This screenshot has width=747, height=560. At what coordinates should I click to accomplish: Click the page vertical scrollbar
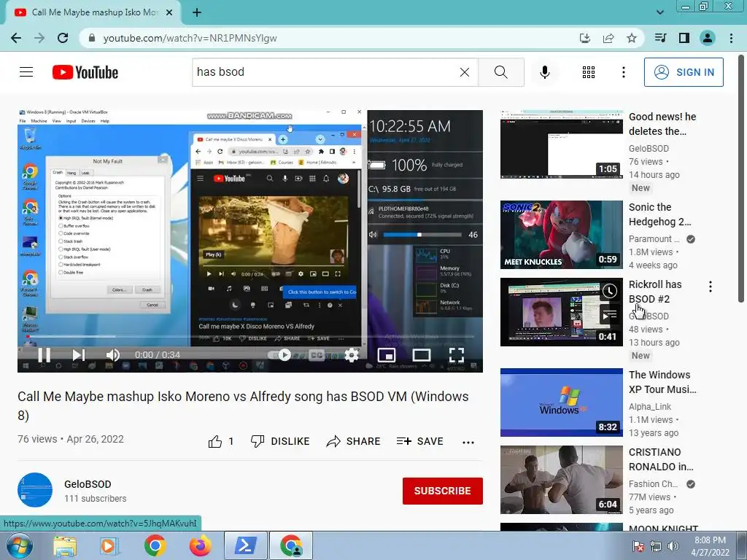click(x=741, y=178)
